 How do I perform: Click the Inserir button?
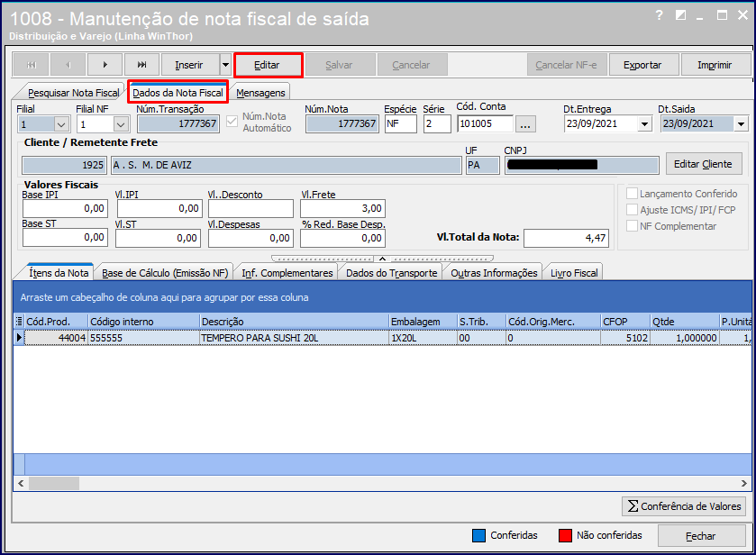click(x=189, y=65)
